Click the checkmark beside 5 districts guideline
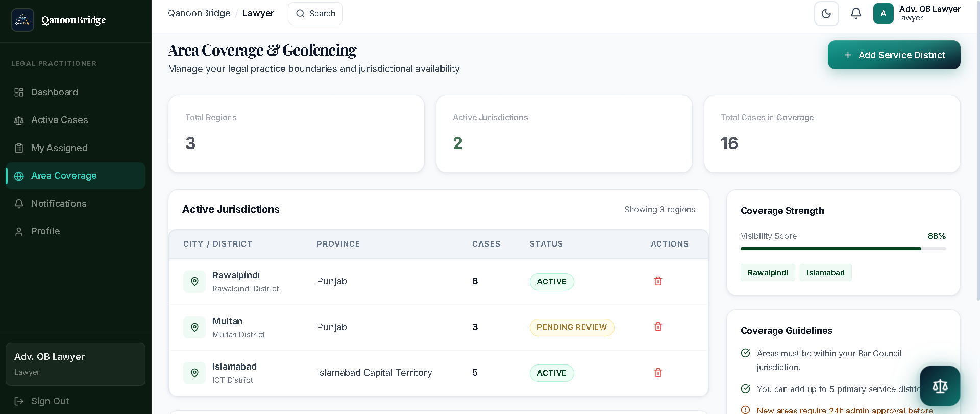 [746, 389]
